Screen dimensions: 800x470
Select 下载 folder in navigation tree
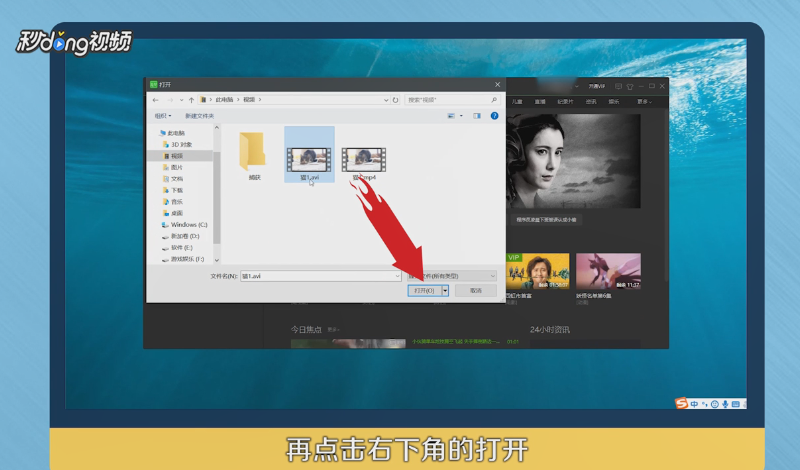tap(173, 190)
